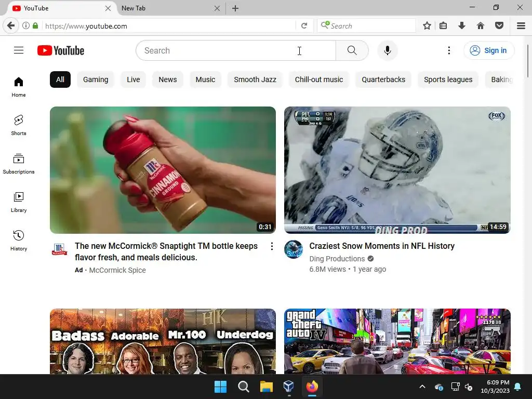Image resolution: width=532 pixels, height=399 pixels.
Task: Reload the page in Firefox
Action: [x=304, y=26]
